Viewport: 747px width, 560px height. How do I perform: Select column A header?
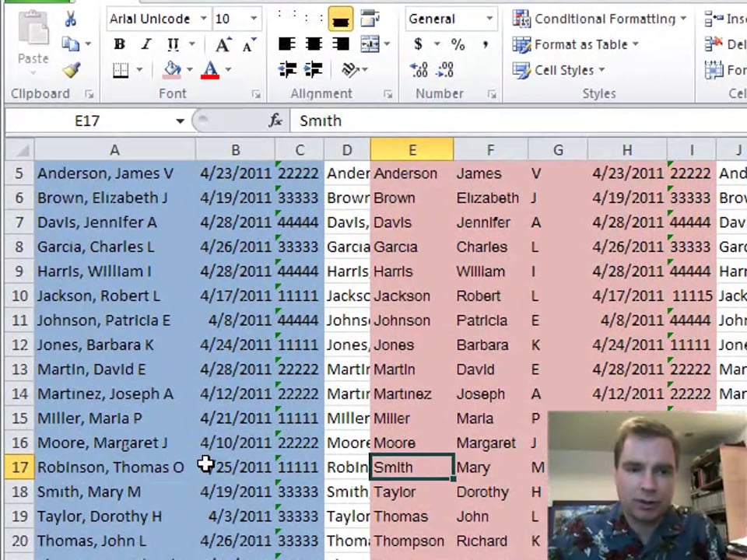click(x=115, y=150)
